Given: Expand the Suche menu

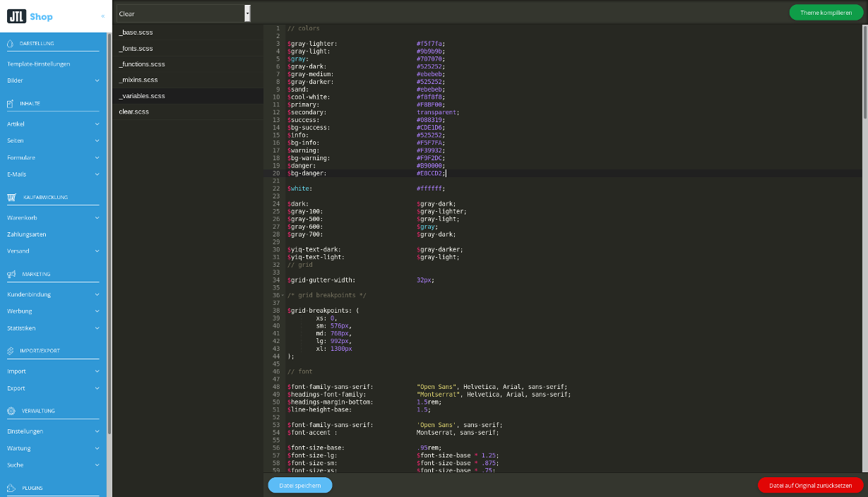Looking at the screenshot, I should [97, 465].
